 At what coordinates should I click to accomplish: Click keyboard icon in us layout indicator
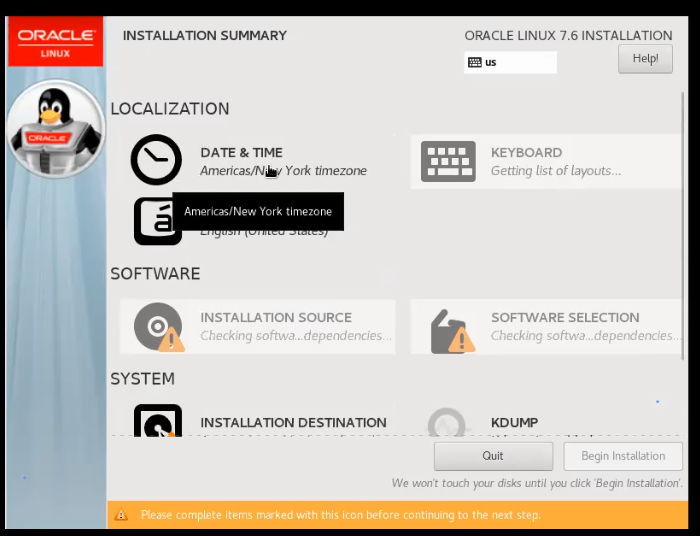[475, 62]
